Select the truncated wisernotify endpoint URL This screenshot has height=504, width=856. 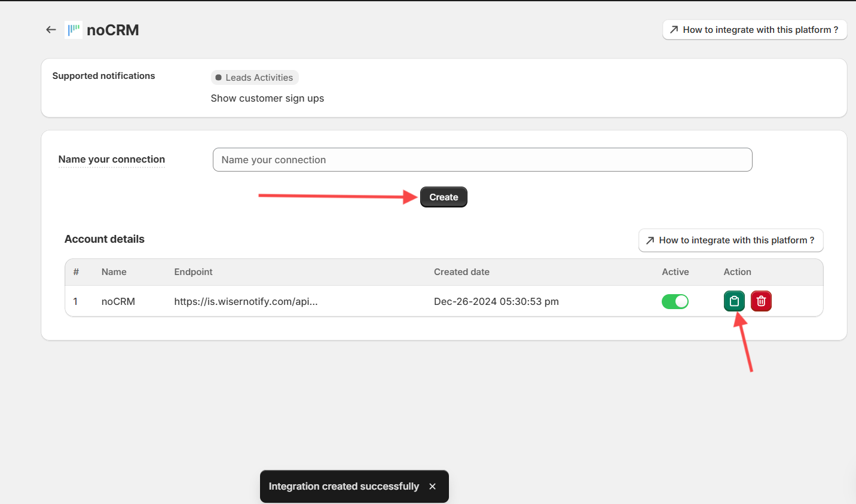[x=246, y=301]
